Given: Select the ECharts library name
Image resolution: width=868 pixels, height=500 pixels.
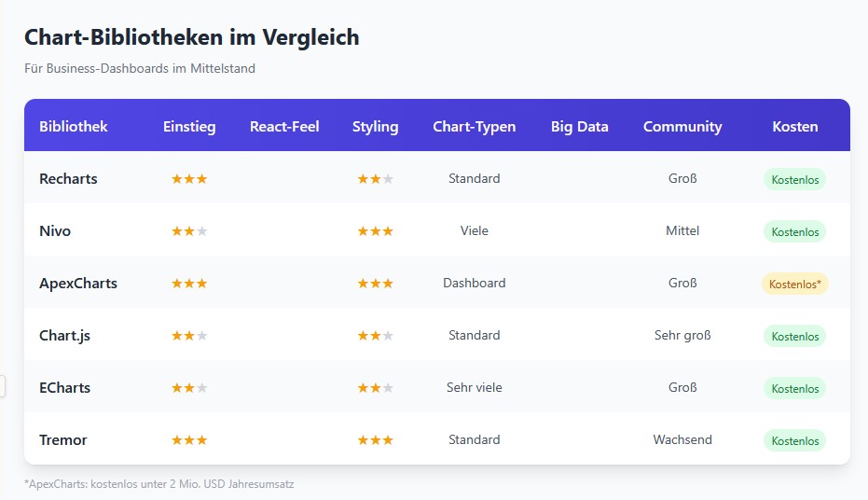Looking at the screenshot, I should (65, 388).
